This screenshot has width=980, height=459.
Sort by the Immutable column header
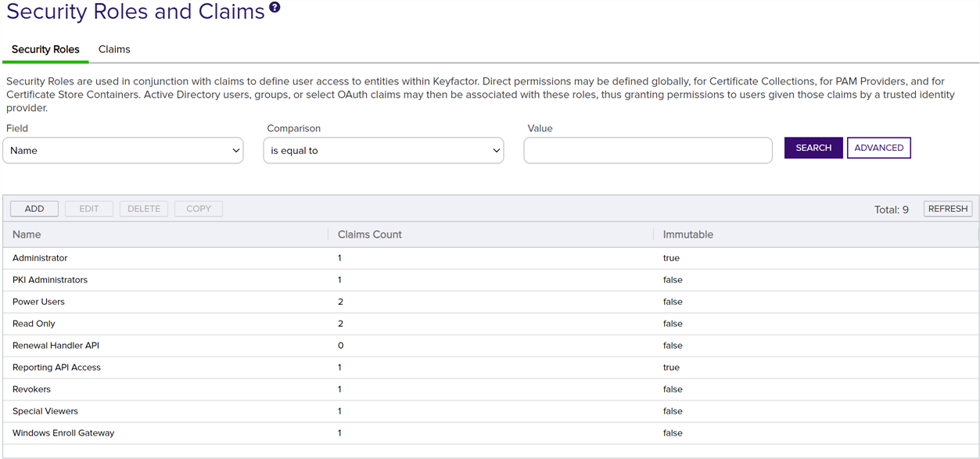687,235
